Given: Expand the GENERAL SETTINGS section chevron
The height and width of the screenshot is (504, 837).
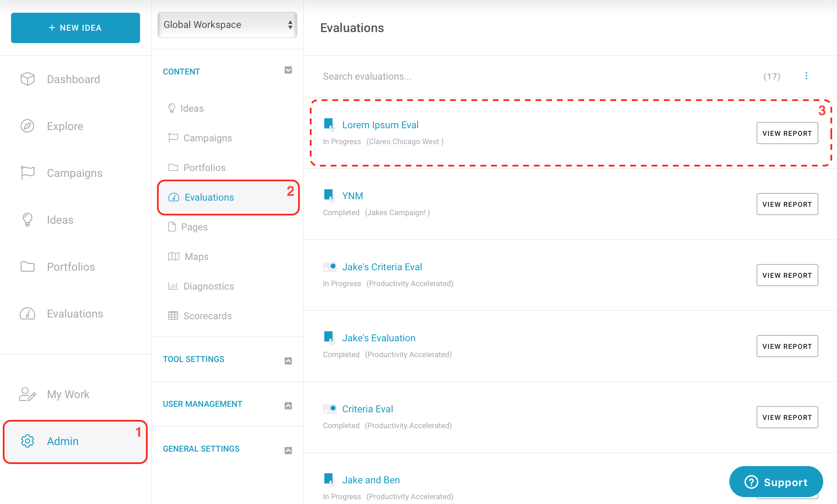Looking at the screenshot, I should coord(288,450).
